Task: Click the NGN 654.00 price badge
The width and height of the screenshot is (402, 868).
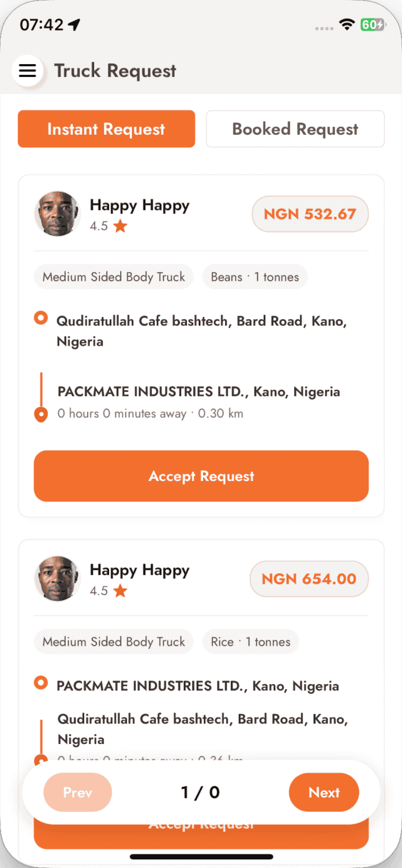Action: (x=309, y=579)
